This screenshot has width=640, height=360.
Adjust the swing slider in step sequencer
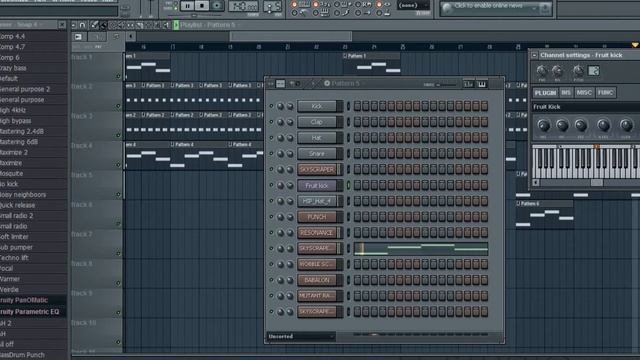445,84
